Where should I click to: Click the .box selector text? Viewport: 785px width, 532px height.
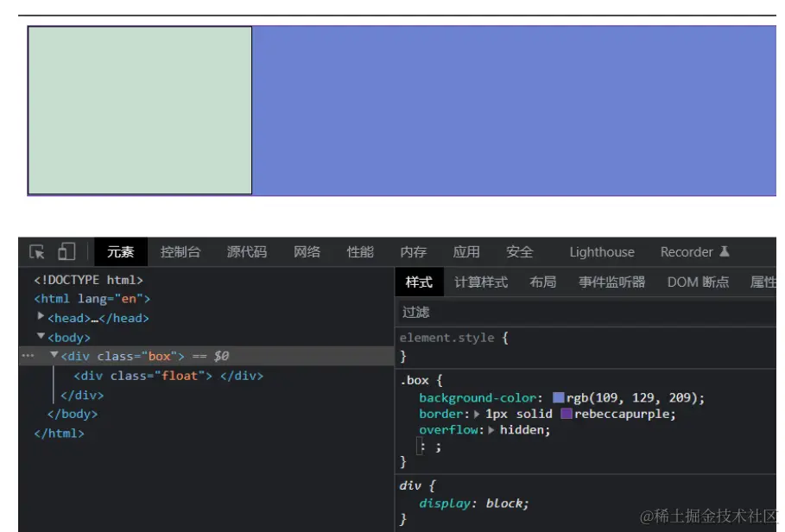[x=414, y=380]
